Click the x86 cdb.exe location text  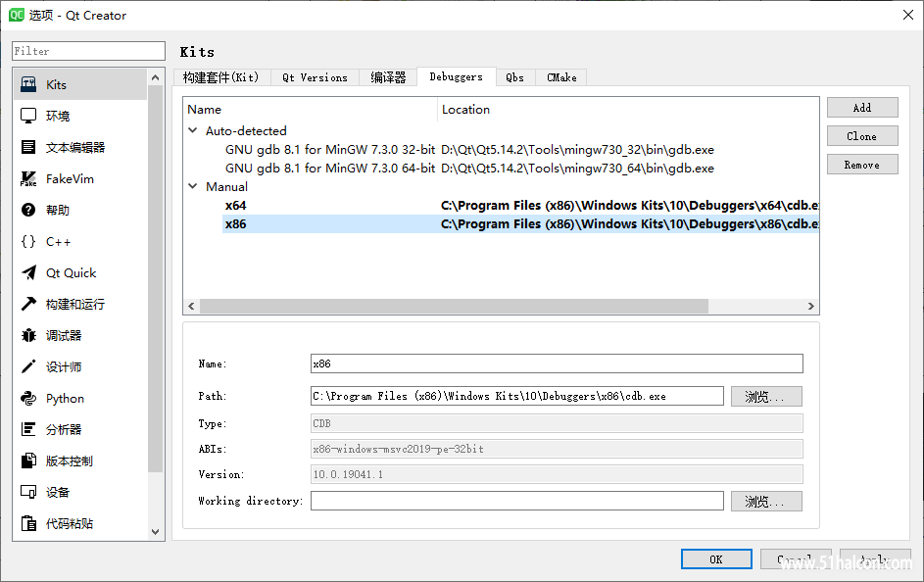[630, 223]
